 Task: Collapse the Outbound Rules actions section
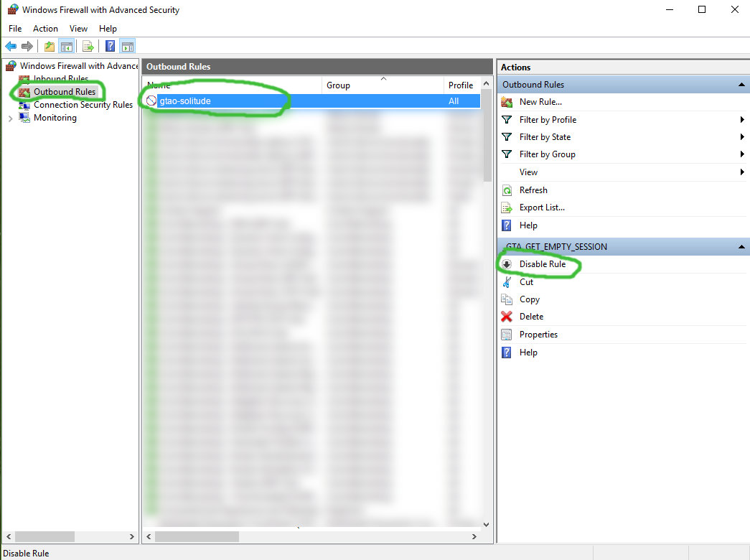pos(741,85)
